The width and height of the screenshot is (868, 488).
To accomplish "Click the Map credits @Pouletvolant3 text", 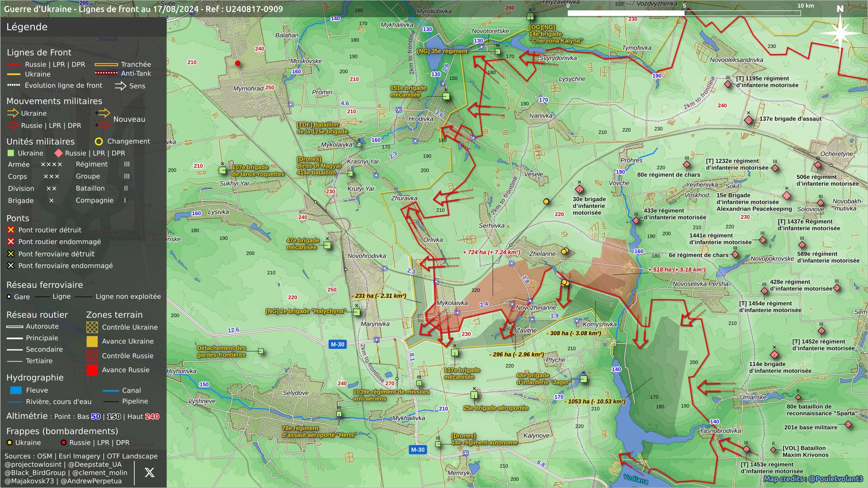I will coord(813,479).
